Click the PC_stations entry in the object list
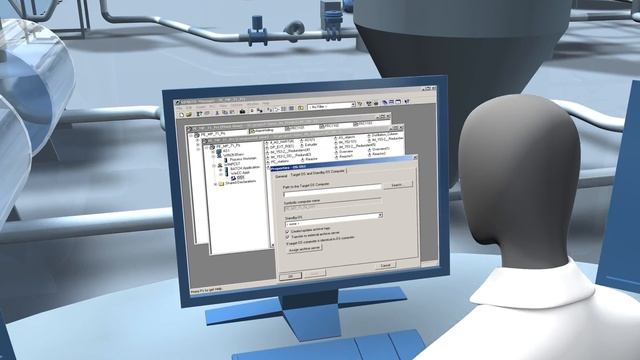Image resolution: width=640 pixels, height=360 pixels. (280, 161)
